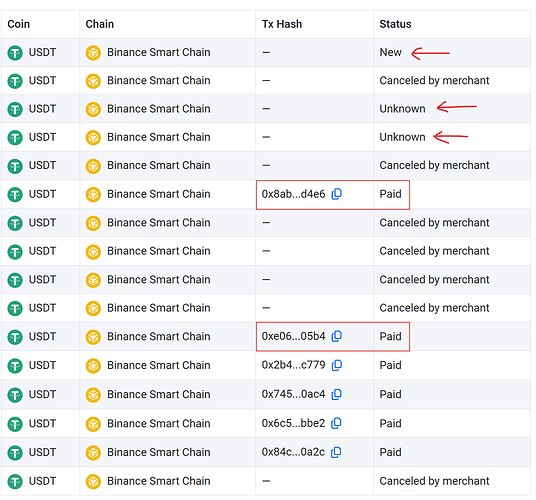
Task: Click the Coin column header
Action: pos(19,24)
